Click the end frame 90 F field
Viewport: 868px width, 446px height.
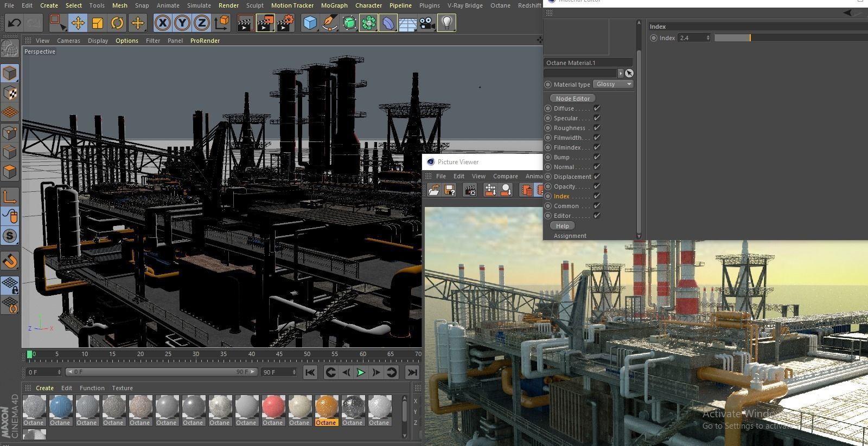coord(279,372)
